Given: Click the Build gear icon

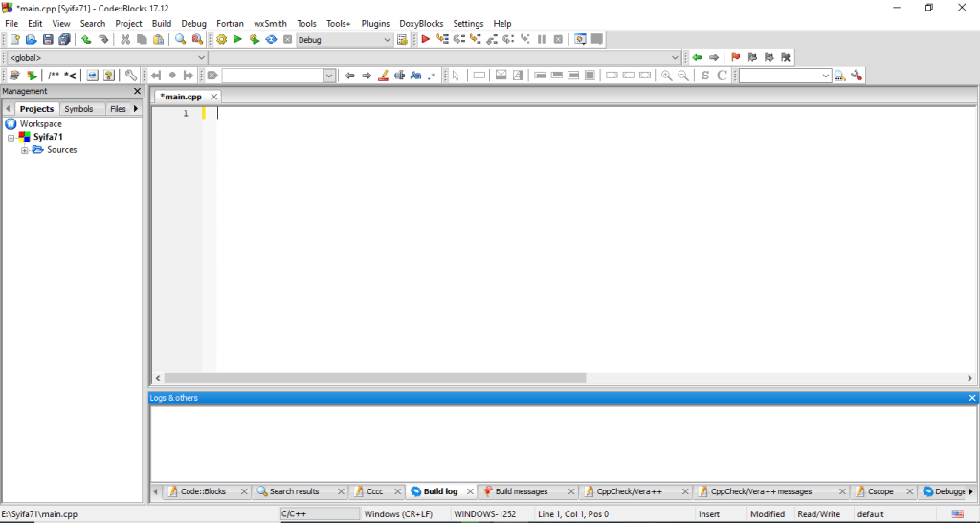Looking at the screenshot, I should 221,40.
